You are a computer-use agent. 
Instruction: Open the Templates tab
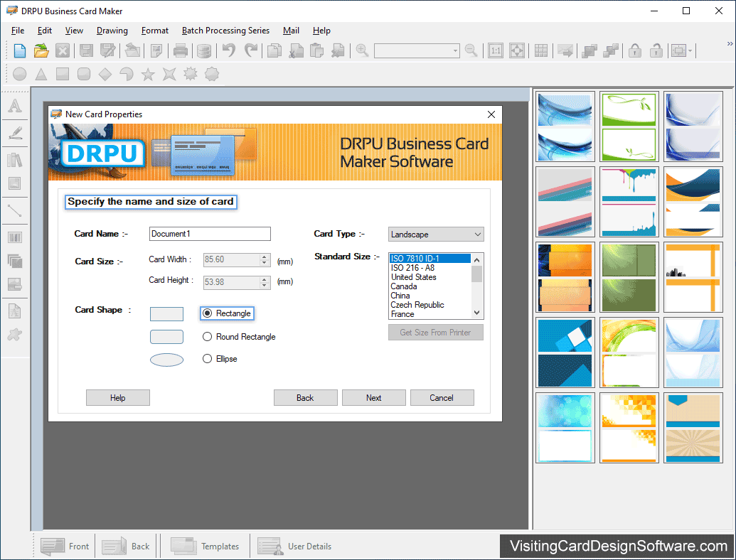point(205,546)
